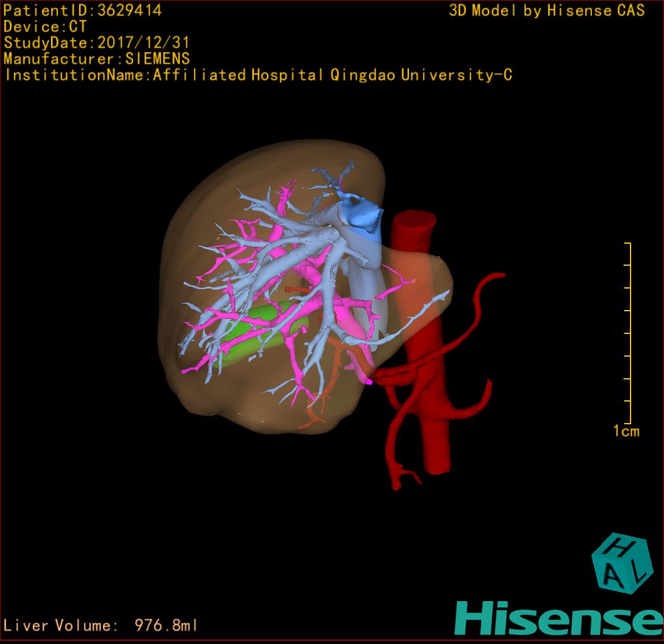Click the Manufacturer:SIEMENS text

pos(97,59)
